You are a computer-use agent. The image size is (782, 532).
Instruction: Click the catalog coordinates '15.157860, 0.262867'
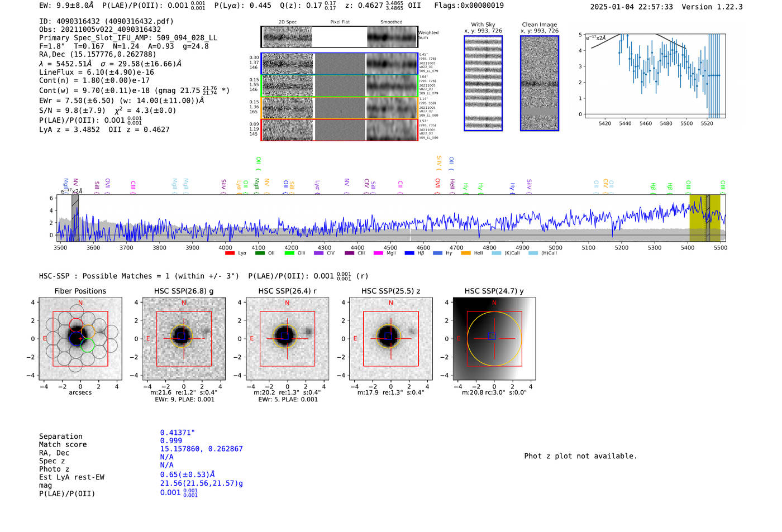(202, 449)
